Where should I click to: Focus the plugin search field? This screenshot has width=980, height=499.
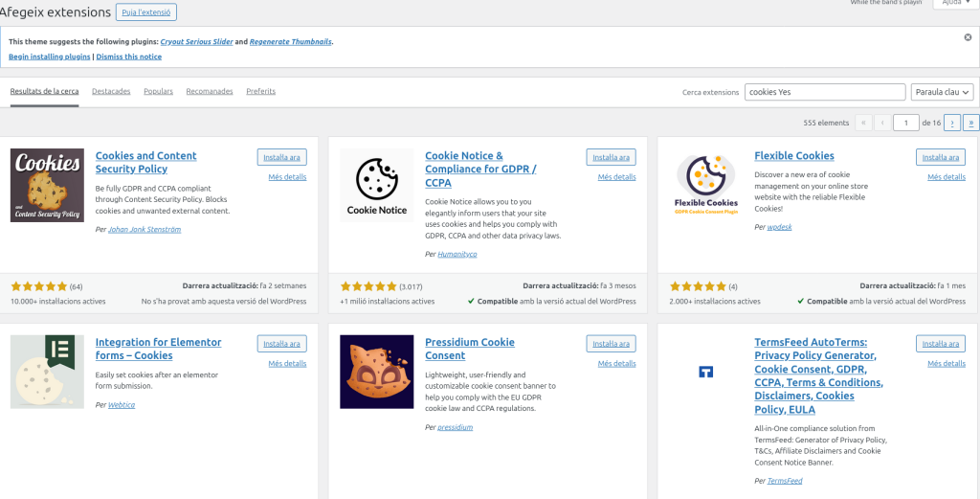[x=824, y=92]
